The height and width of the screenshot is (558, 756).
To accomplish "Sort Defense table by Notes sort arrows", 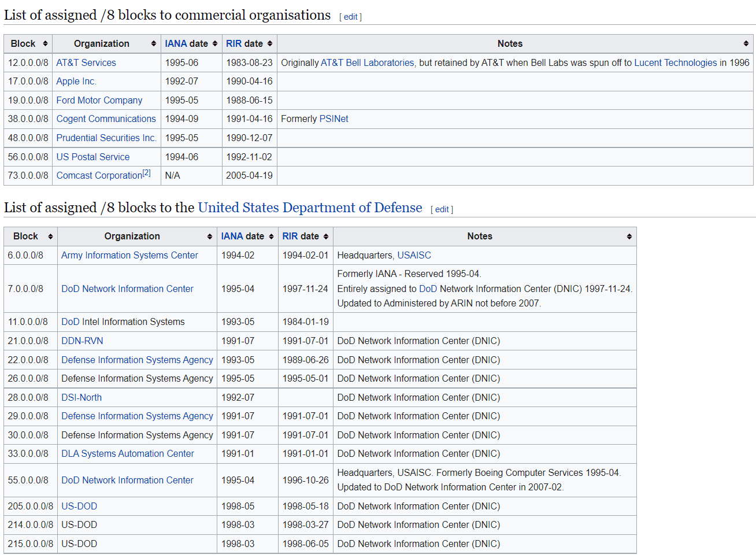I will tap(629, 236).
